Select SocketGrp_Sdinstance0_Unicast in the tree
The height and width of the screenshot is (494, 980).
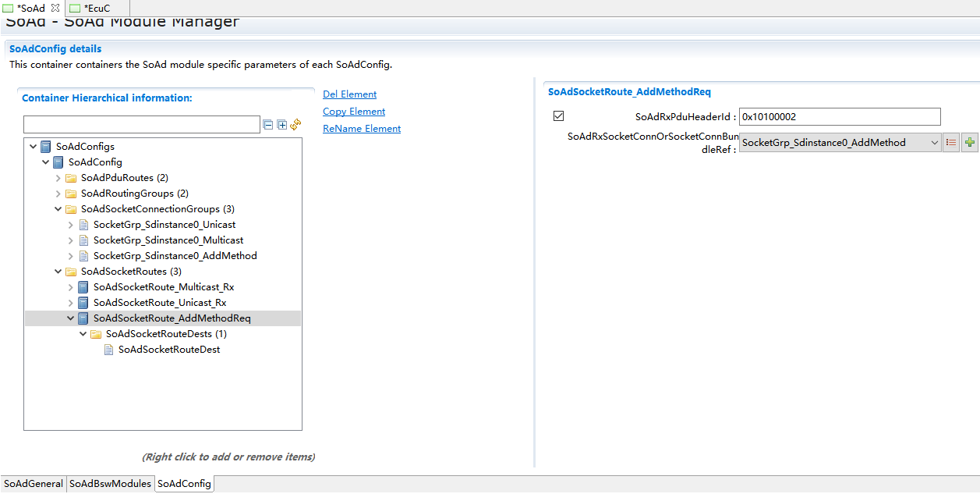[164, 225]
